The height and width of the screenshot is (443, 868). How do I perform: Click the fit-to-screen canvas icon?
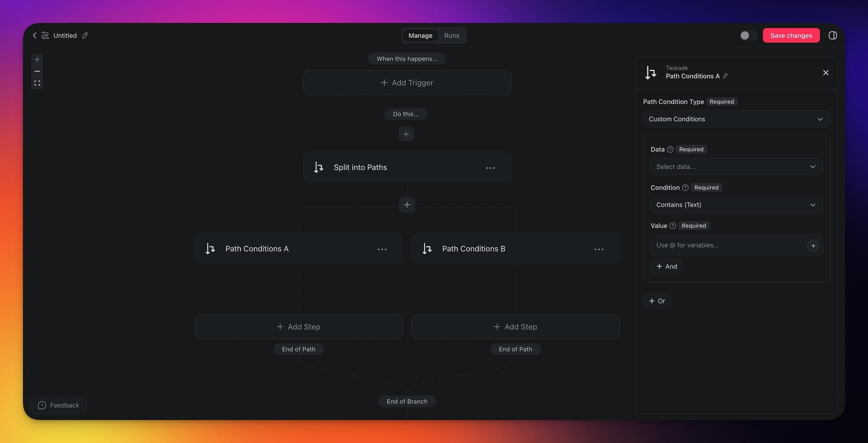[37, 83]
